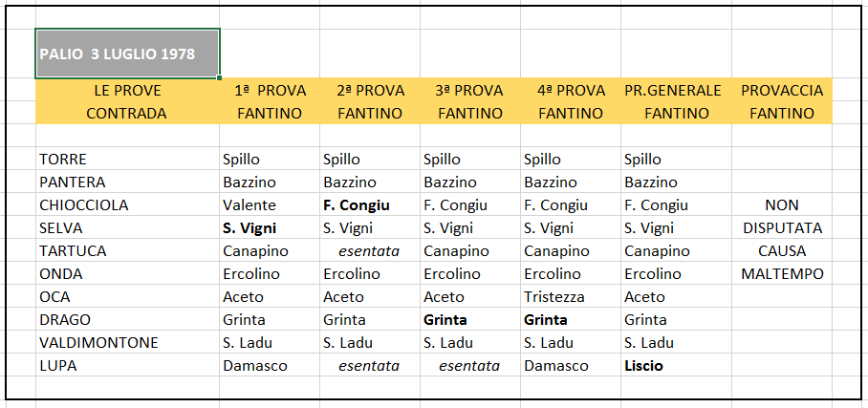Click the esentata cell in TARTUCA row
The width and height of the screenshot is (868, 408).
(370, 251)
